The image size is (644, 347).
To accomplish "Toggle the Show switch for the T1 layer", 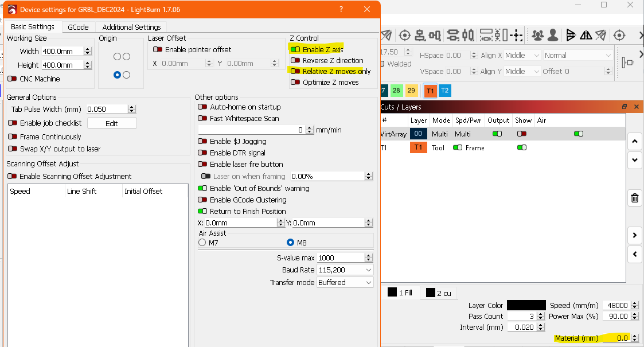I will pos(522,147).
